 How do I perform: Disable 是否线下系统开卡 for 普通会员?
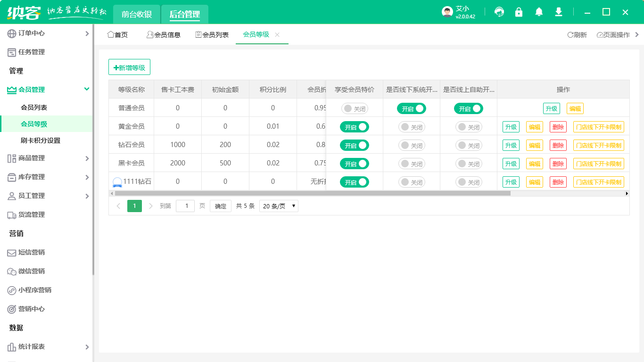click(411, 109)
